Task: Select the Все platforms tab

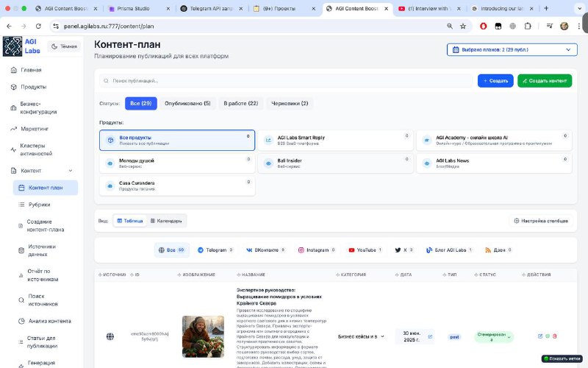Action: click(x=171, y=250)
